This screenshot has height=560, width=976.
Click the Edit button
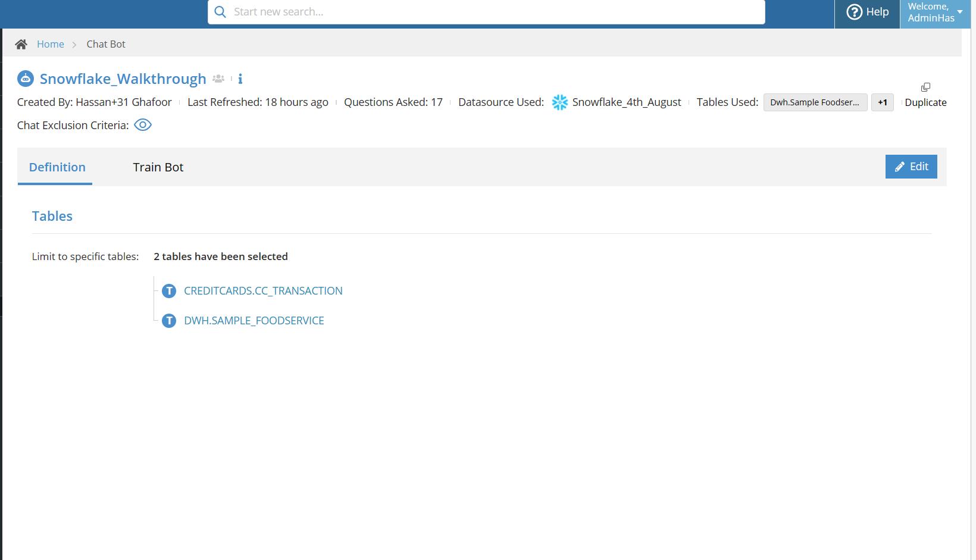point(911,167)
